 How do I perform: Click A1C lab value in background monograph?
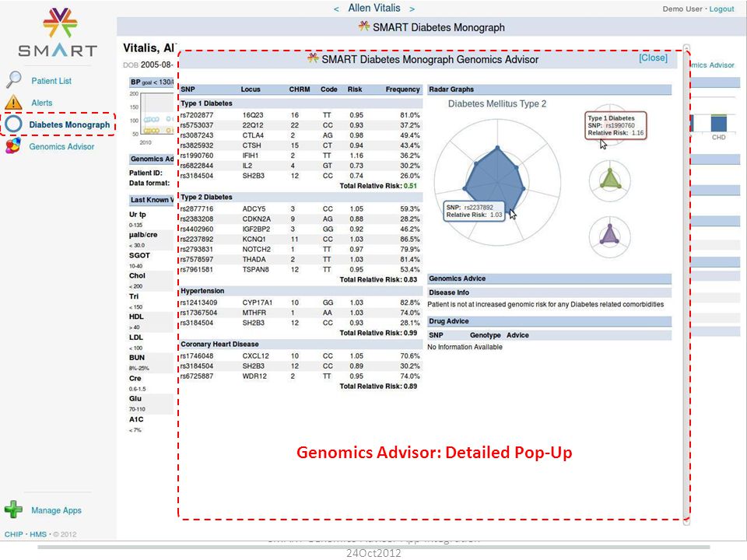pyautogui.click(x=135, y=419)
